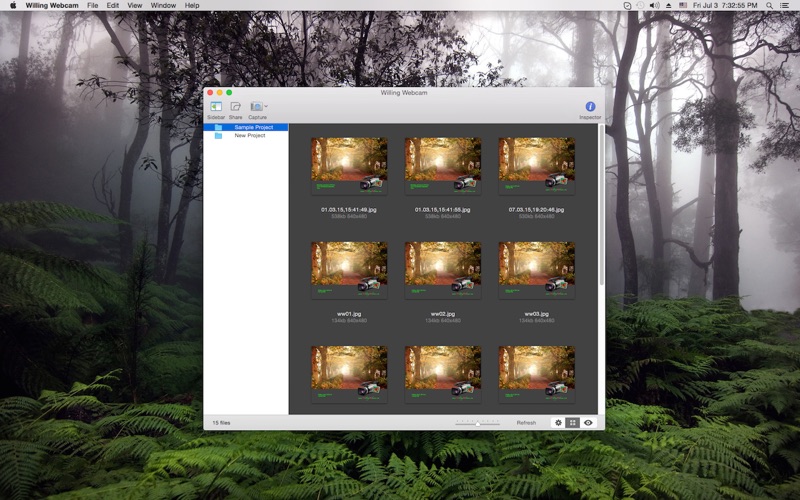Image resolution: width=800 pixels, height=500 pixels.
Task: Click the 15 files status text
Action: click(x=221, y=422)
